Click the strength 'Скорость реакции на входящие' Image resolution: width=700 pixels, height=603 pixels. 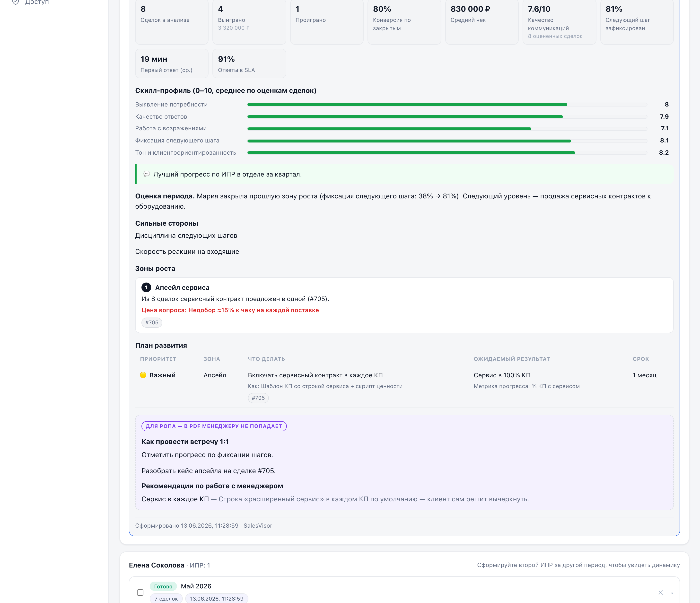point(187,251)
